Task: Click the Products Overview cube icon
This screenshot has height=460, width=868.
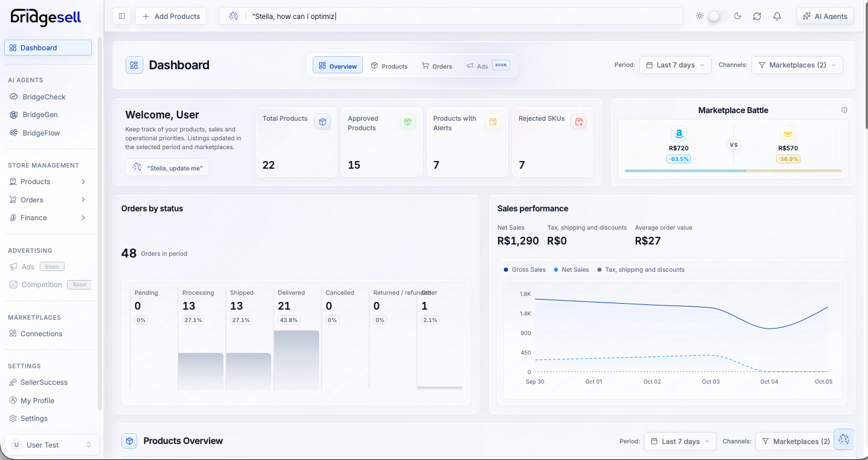Action: pos(129,441)
